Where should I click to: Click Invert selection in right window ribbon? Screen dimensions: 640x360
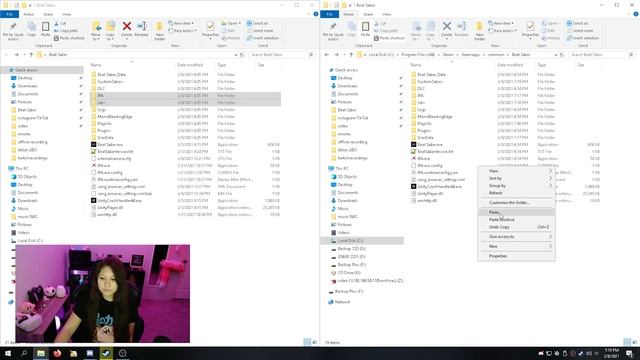(582, 38)
